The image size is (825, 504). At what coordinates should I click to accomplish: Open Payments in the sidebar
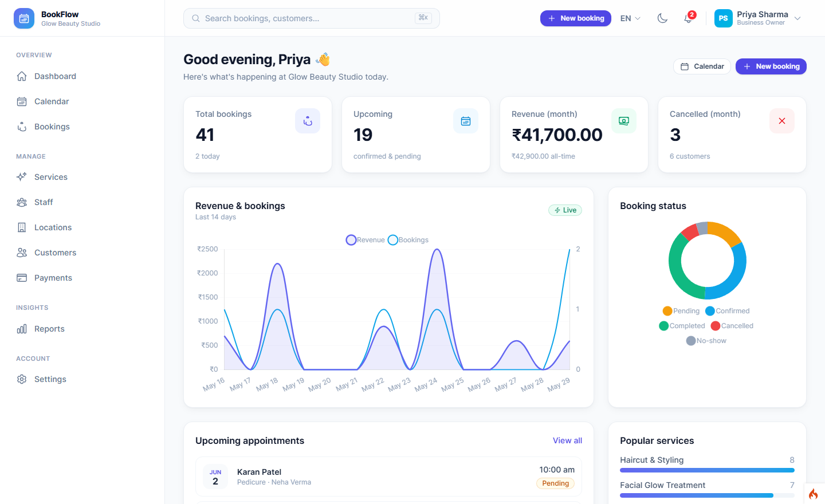click(82, 278)
